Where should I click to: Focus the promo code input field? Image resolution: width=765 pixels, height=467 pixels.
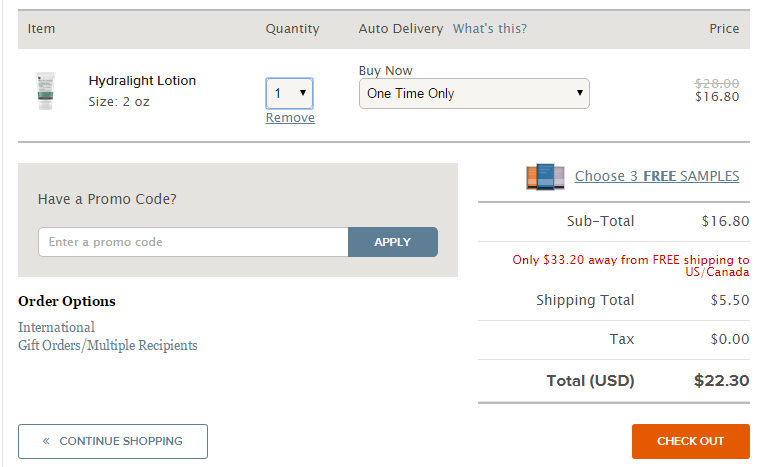[x=193, y=242]
